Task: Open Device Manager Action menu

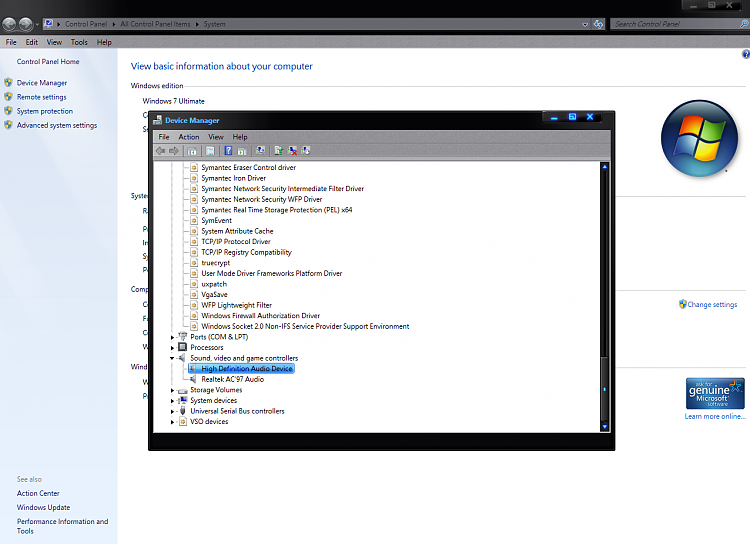Action: (189, 137)
